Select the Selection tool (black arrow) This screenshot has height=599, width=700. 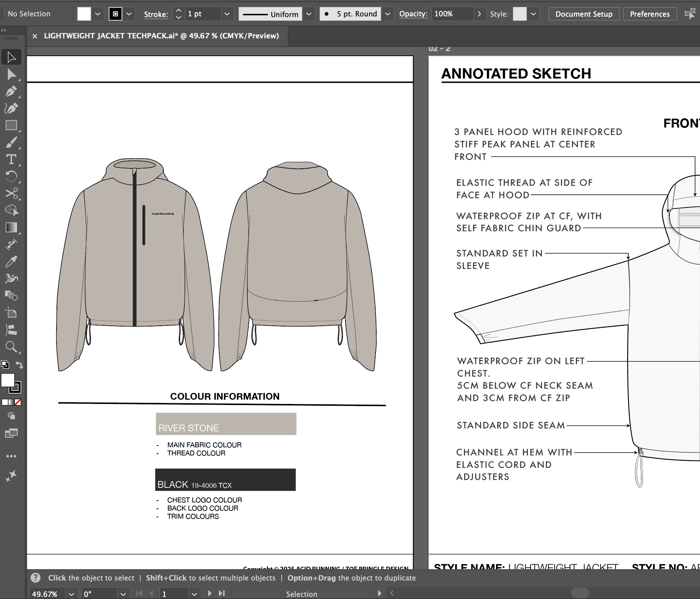point(11,57)
